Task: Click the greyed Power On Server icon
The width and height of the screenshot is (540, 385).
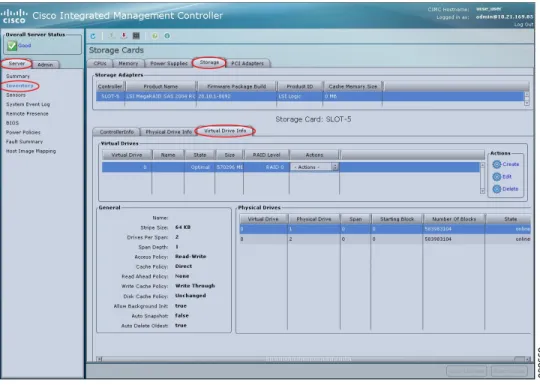Action: [x=112, y=35]
